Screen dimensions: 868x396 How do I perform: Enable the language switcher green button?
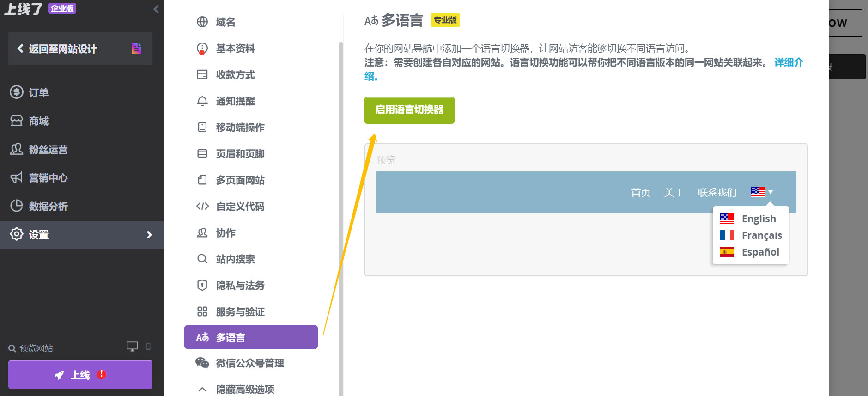(409, 110)
